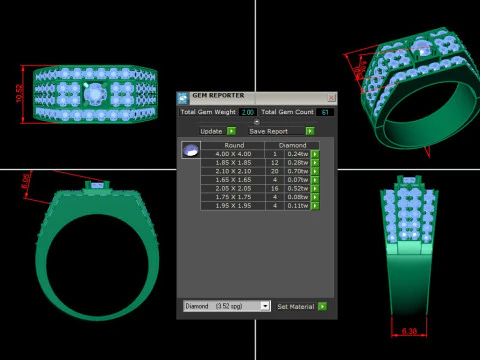Select the round gem thumbnail
480x360 pixels.
click(191, 150)
